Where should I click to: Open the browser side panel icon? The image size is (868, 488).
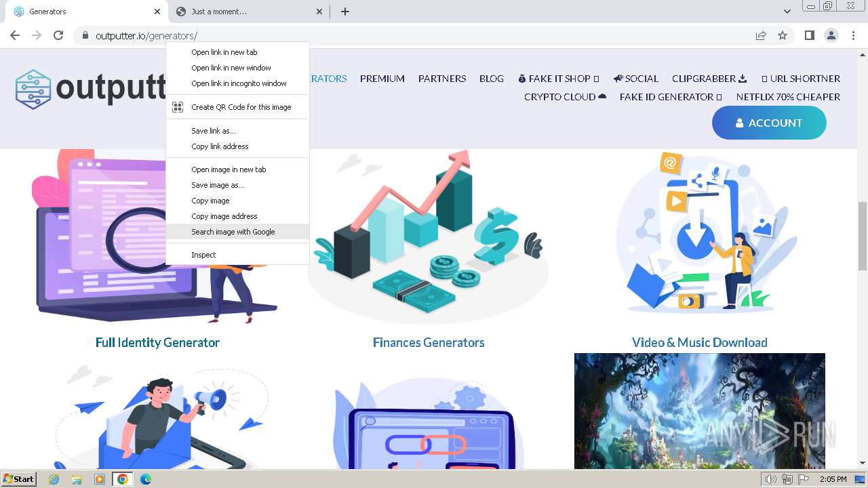click(809, 35)
